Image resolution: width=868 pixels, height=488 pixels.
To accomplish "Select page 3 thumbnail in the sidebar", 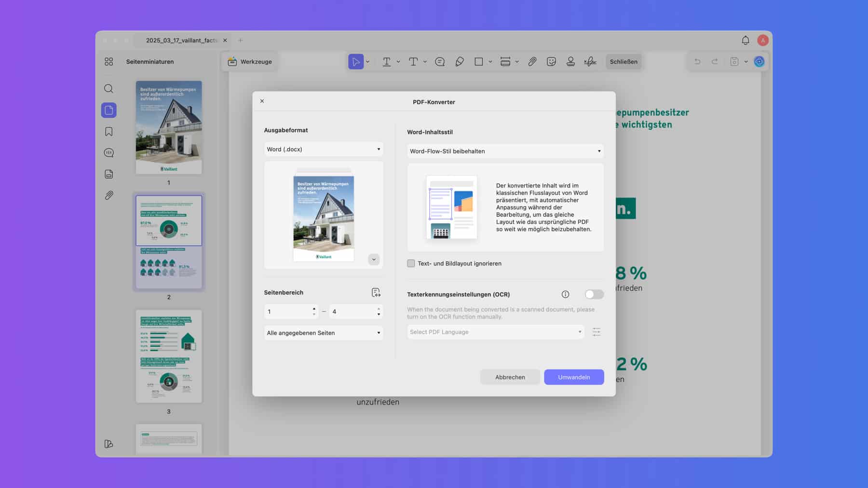I will pyautogui.click(x=168, y=356).
